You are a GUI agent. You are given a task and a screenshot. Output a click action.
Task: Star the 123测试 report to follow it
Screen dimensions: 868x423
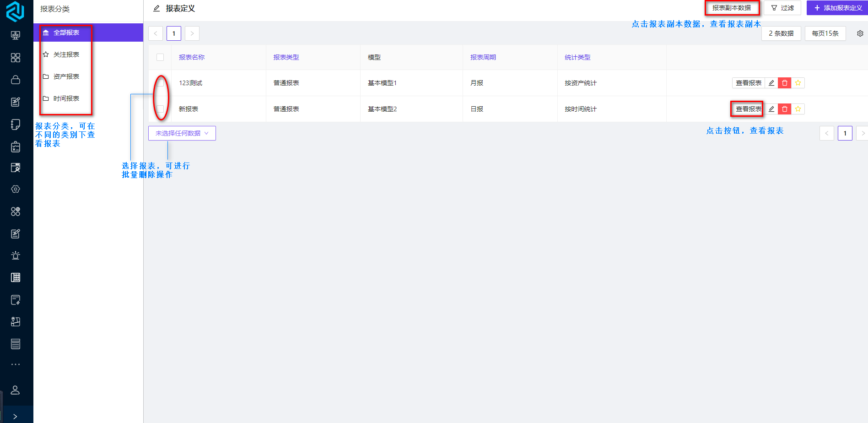pyautogui.click(x=798, y=83)
